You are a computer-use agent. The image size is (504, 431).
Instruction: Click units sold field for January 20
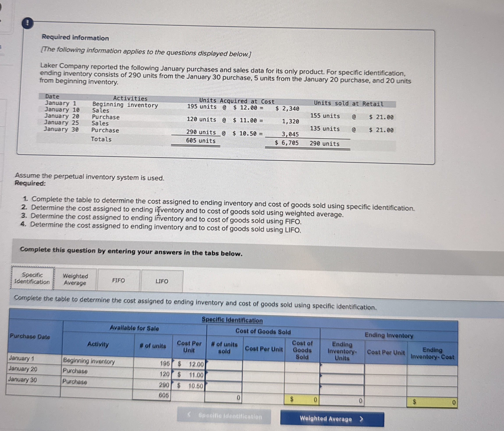coord(224,376)
